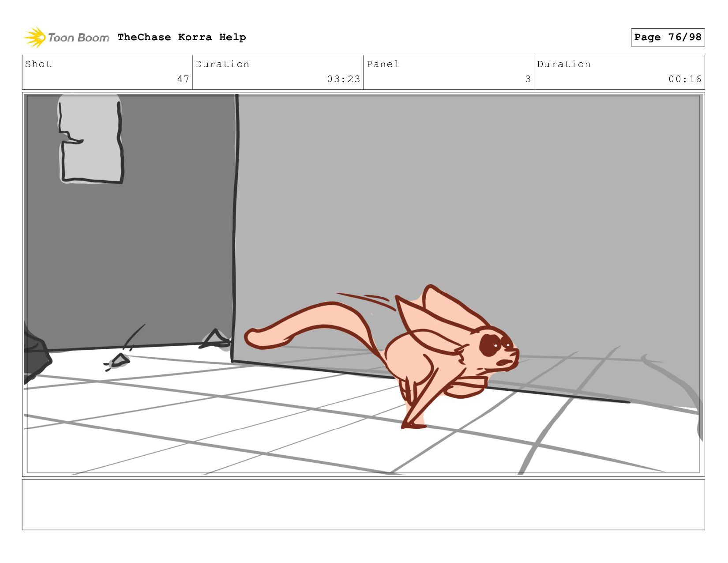This screenshot has width=728, height=563.
Task: Click the Toon Boom logo
Action: 66,38
